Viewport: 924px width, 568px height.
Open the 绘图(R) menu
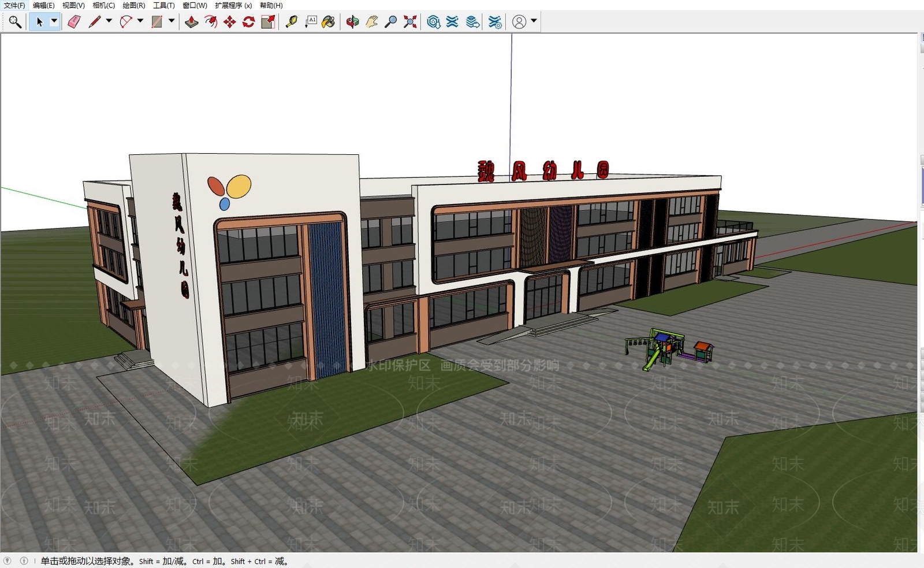[x=134, y=5]
